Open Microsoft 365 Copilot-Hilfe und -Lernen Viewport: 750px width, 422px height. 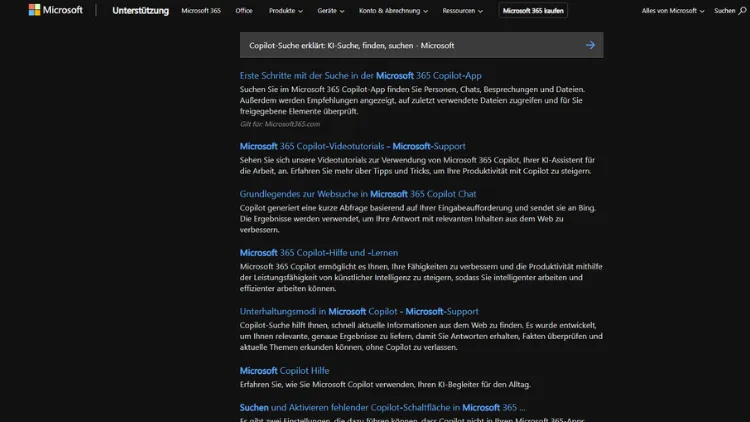coord(319,253)
